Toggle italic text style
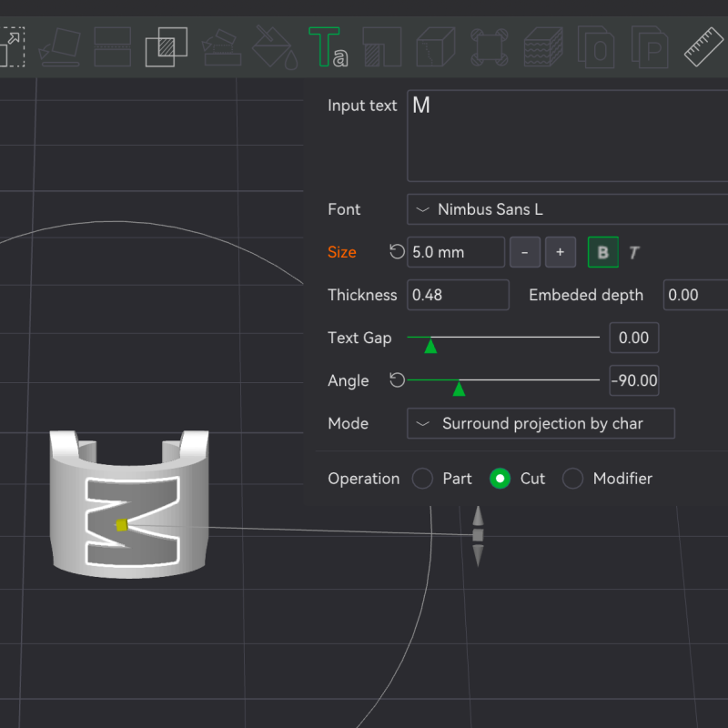Viewport: 728px width, 728px height. pos(634,253)
